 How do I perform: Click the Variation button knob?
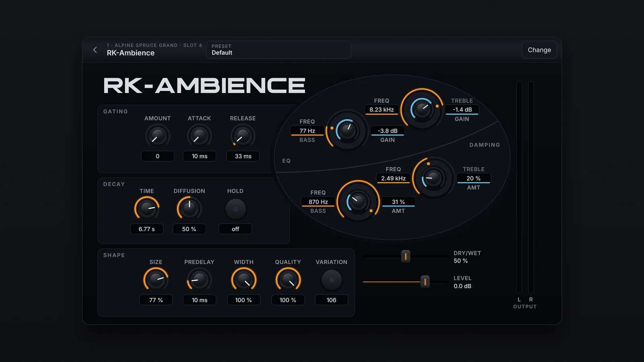pyautogui.click(x=331, y=280)
